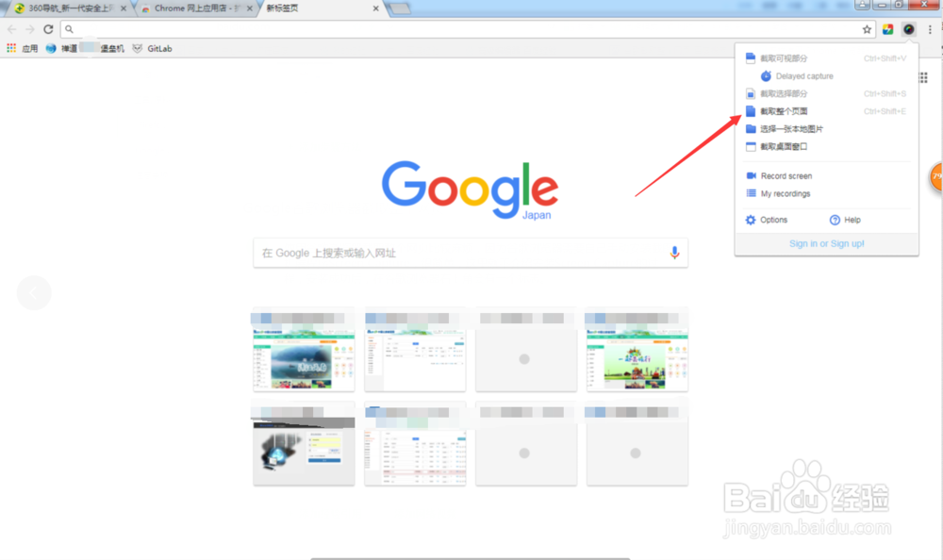Open the 应用 apps bookmark

pyautogui.click(x=23, y=49)
